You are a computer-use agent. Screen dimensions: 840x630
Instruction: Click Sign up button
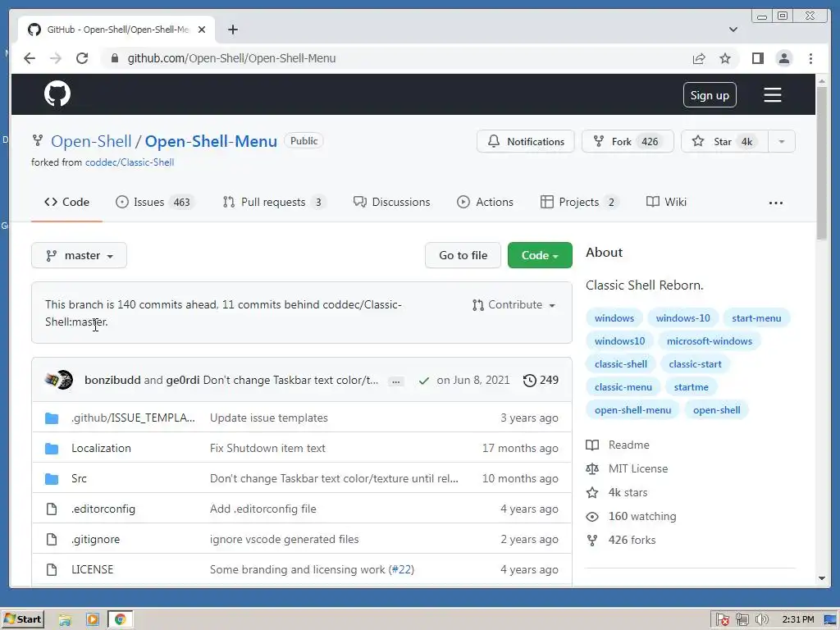(710, 95)
